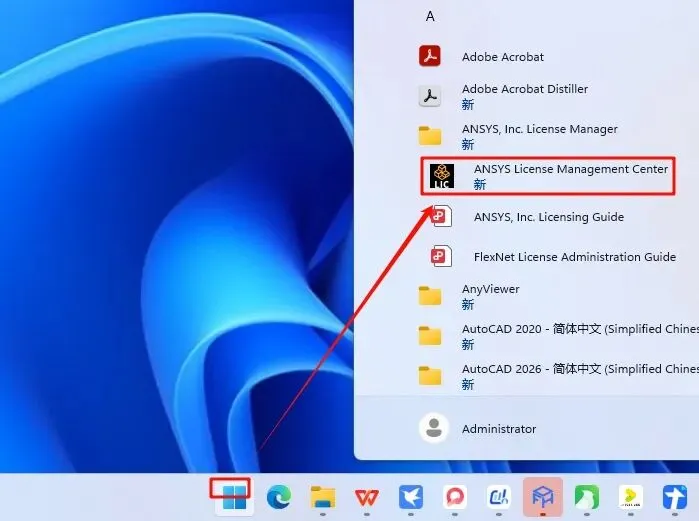Viewport: 699px width, 521px height.
Task: Open the Administrator account menu
Action: [478, 428]
